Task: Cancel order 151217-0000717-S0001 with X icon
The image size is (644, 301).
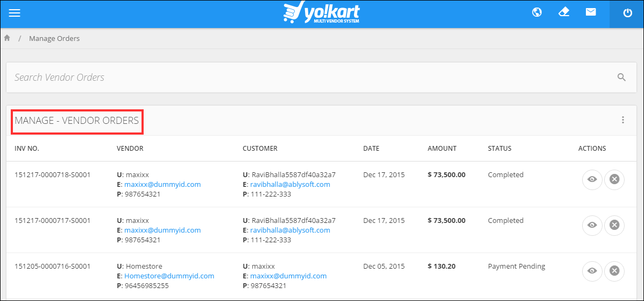Action: tap(614, 225)
